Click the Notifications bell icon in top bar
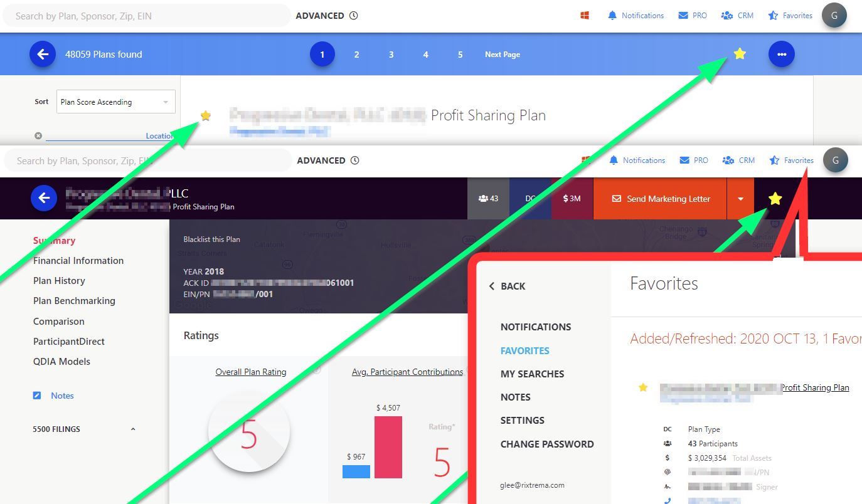Screen dimensions: 862x504 (x=612, y=16)
